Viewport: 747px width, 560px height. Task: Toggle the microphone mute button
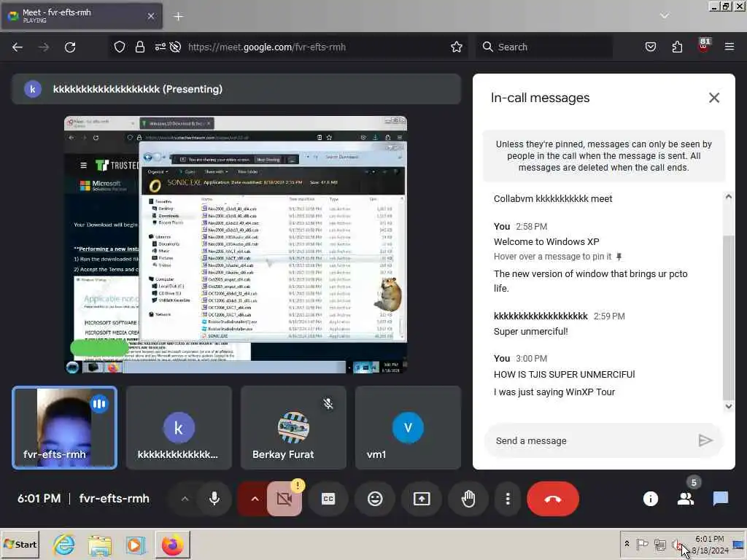(214, 499)
